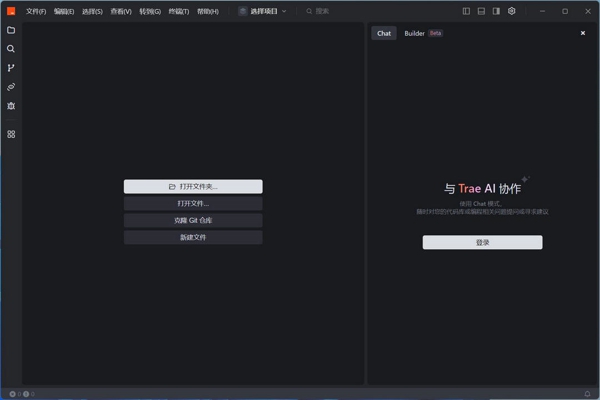Toggle the bottom panel layout button
Viewport: 600px width, 400px height.
tap(481, 11)
